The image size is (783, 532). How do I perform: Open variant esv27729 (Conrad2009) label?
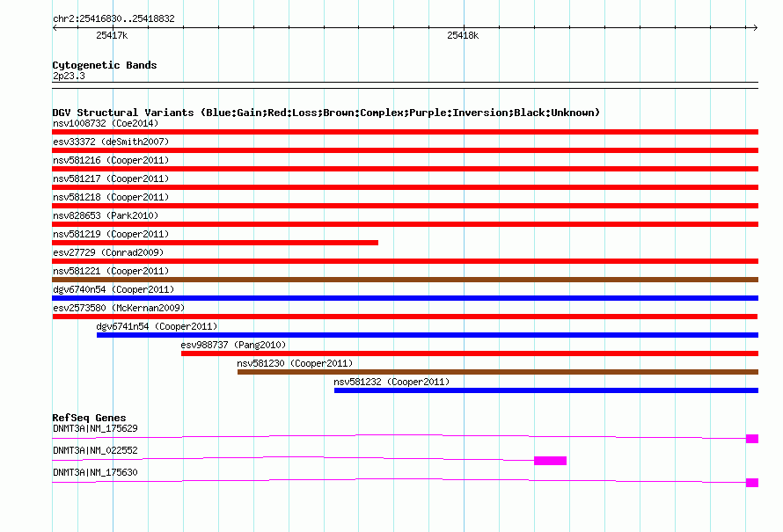click(108, 252)
